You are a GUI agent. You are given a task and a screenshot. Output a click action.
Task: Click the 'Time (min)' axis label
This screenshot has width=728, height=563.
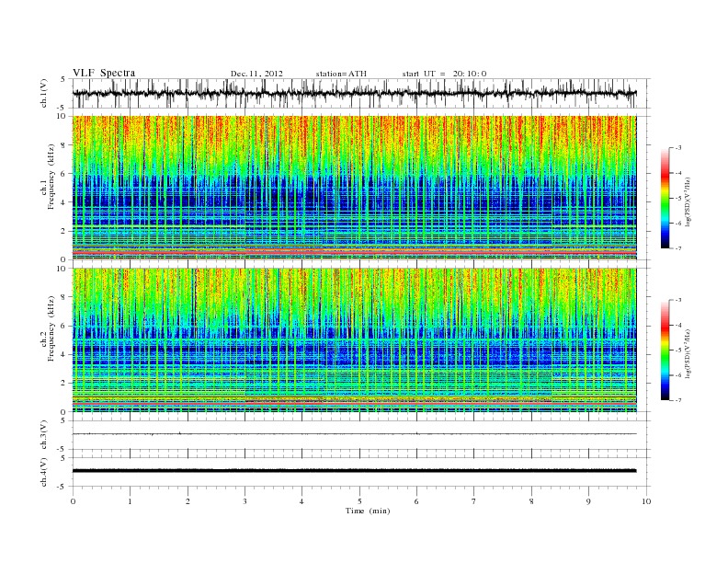(368, 511)
